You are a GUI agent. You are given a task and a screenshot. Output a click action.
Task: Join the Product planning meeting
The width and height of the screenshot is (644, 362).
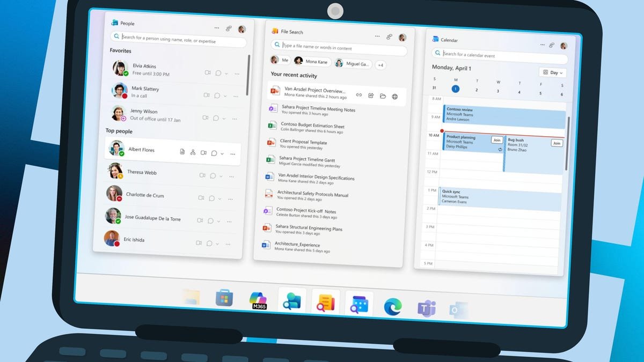[x=497, y=139]
